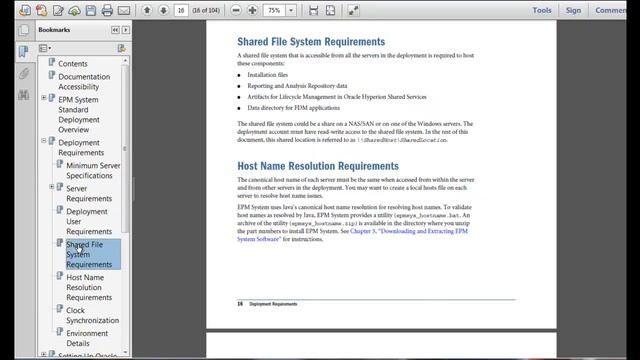Switch to Read Mode with the expand icon
640x360 pixels.
click(x=353, y=11)
